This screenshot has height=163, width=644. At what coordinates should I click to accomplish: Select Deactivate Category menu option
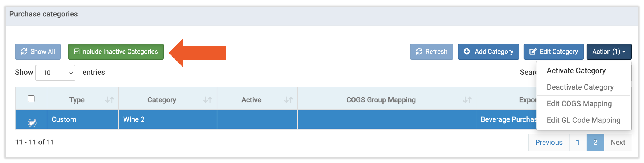(580, 87)
